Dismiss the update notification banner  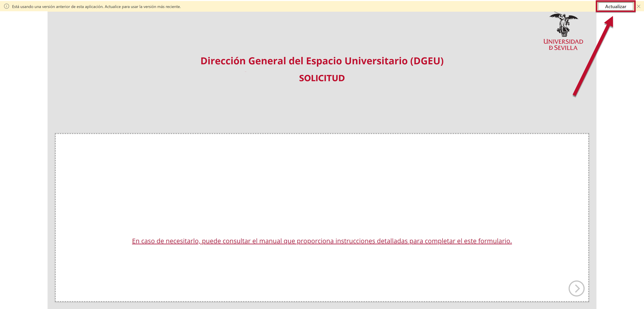(639, 7)
